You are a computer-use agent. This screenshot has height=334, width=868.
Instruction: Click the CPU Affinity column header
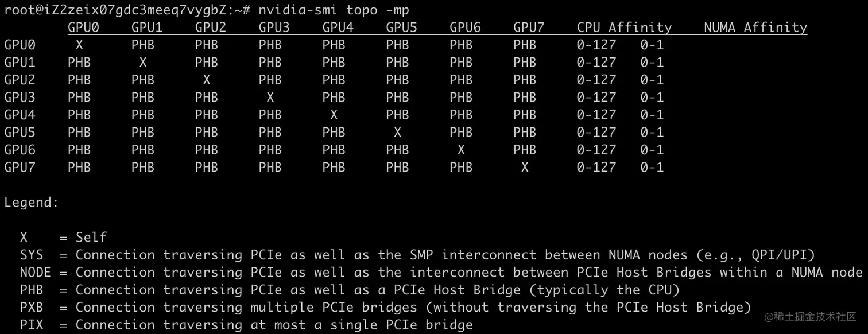tap(624, 27)
